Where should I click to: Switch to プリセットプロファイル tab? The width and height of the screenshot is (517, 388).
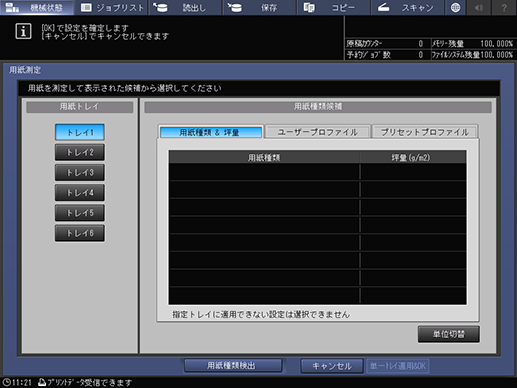click(x=425, y=132)
